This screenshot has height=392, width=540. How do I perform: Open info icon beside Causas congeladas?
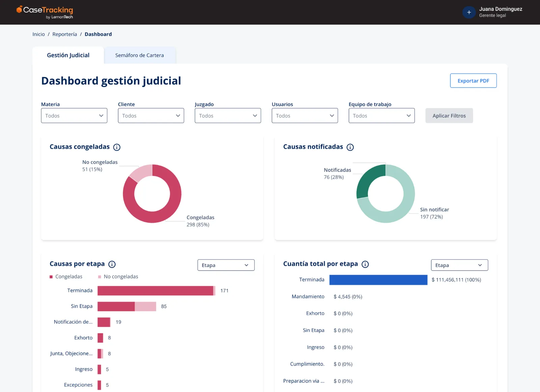pyautogui.click(x=117, y=147)
